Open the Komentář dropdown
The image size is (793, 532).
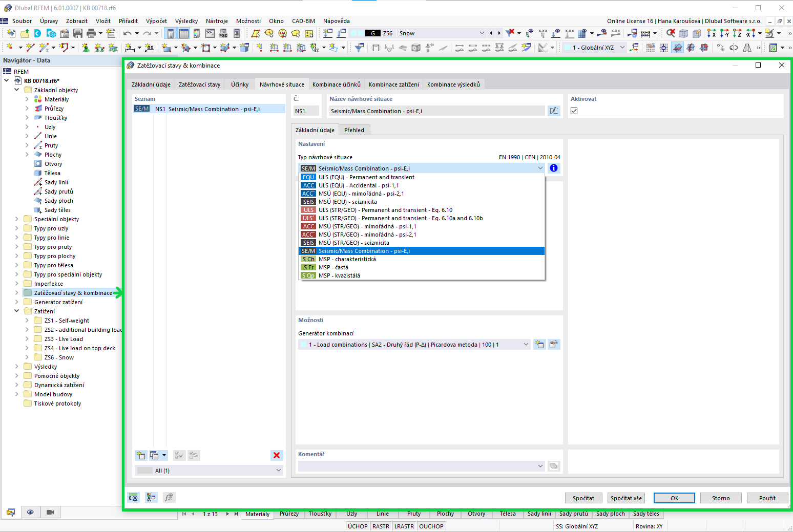(421, 466)
